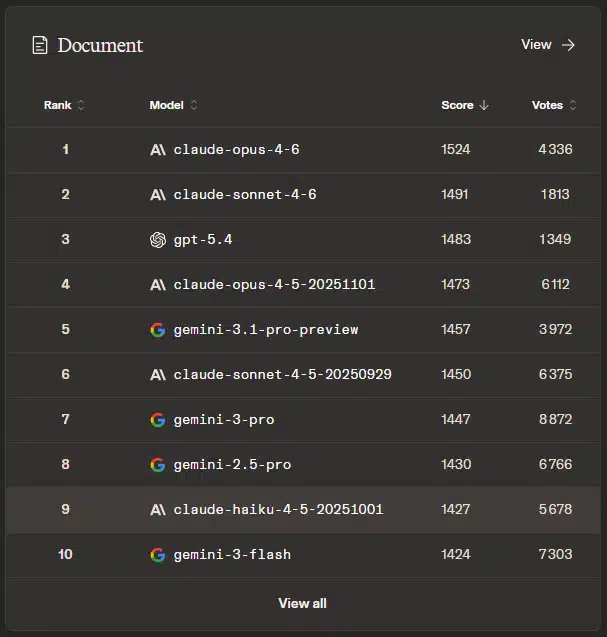Viewport: 607px width, 637px height.
Task: Click the Google icon beside gemini-3.1-pro-preview
Action: [157, 330]
